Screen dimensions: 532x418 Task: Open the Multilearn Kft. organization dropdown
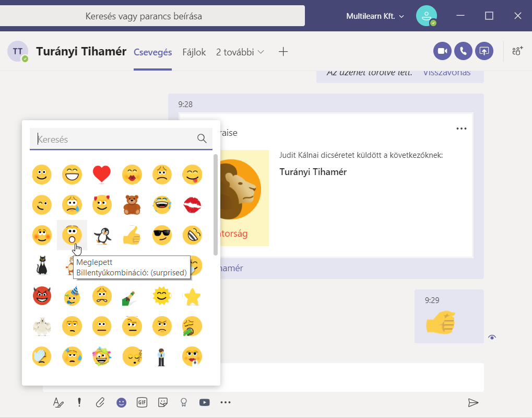(x=375, y=16)
